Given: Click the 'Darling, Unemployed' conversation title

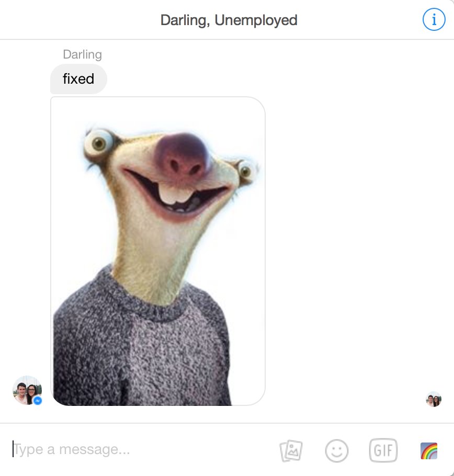Looking at the screenshot, I should click(229, 20).
